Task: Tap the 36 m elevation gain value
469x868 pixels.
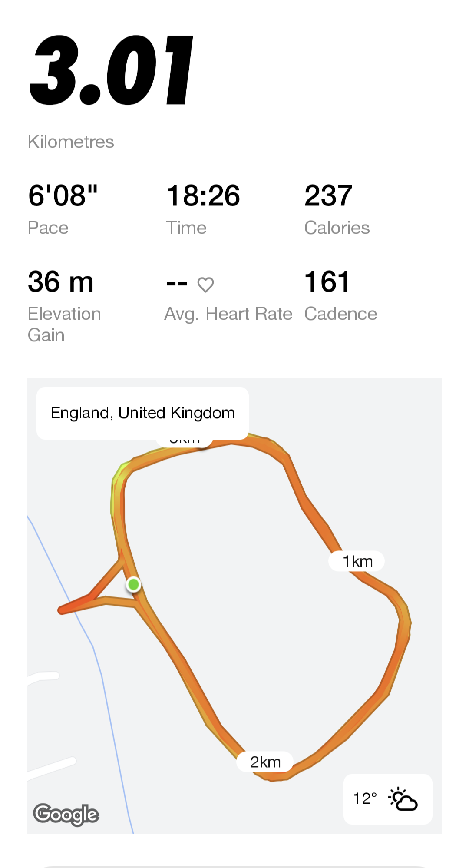Action: pyautogui.click(x=61, y=282)
